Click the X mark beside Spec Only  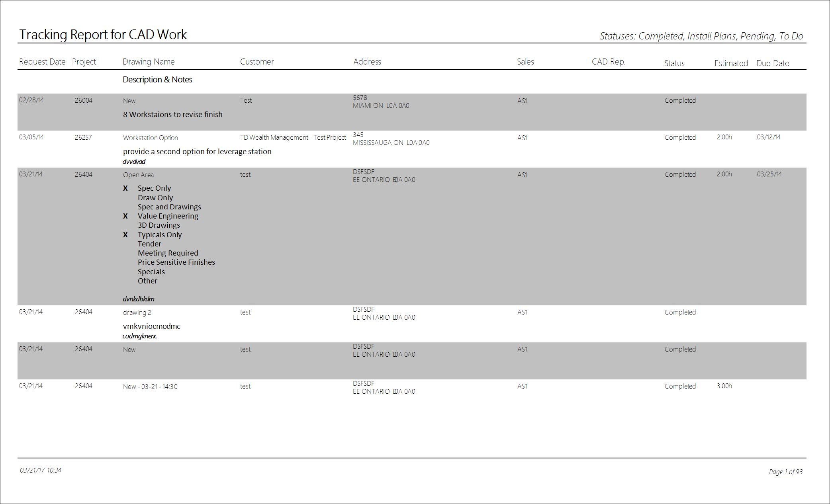click(x=125, y=188)
